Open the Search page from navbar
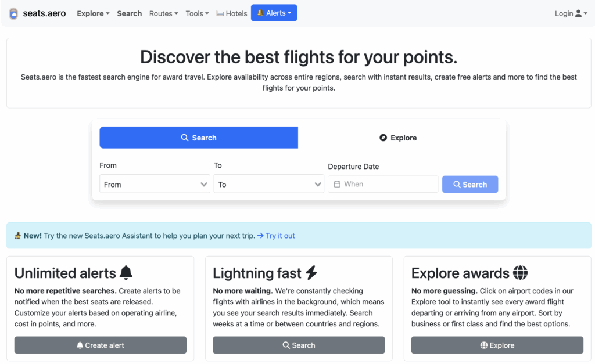Viewport: 595px width, 364px height. [129, 13]
